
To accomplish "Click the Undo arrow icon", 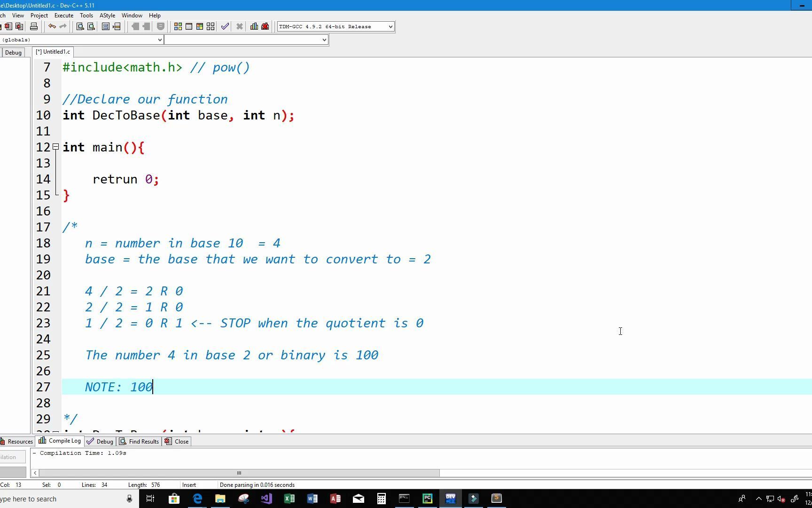I will click(52, 26).
